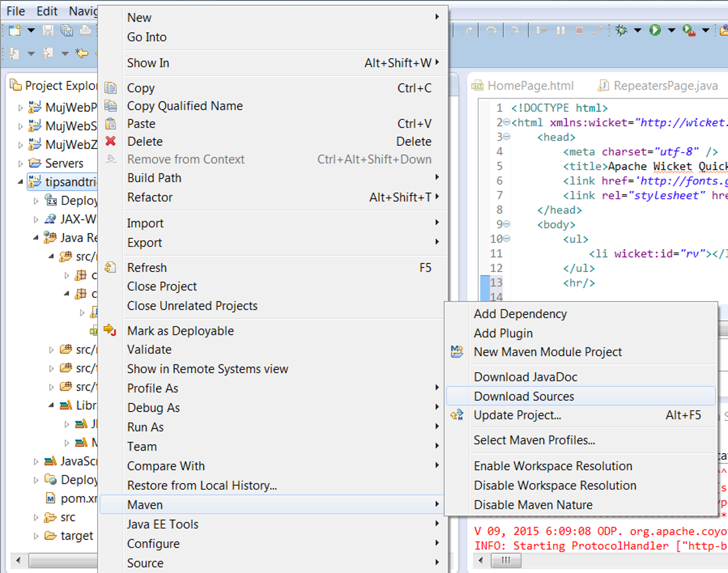Click the green Run button icon
Viewport: 728px width, 573px height.
point(655,30)
